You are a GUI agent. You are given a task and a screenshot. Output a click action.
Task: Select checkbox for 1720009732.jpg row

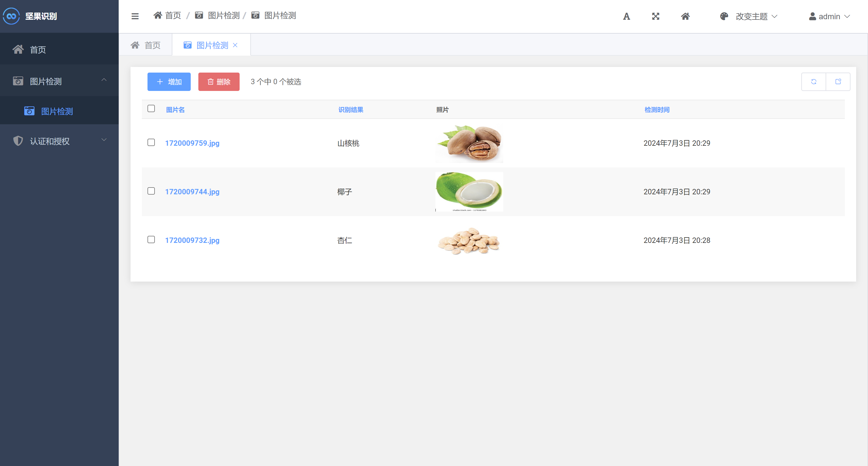(151, 240)
